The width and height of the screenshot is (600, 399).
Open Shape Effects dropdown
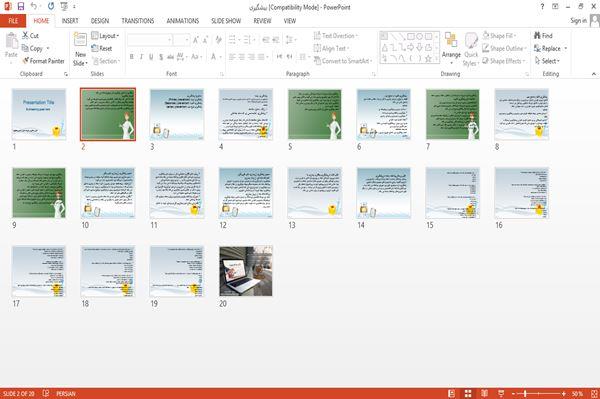(x=504, y=61)
